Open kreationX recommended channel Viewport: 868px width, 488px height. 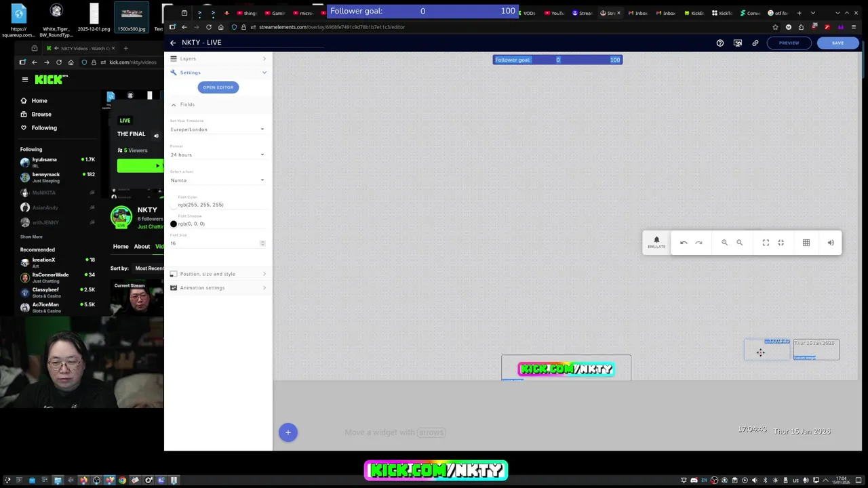[x=58, y=262]
